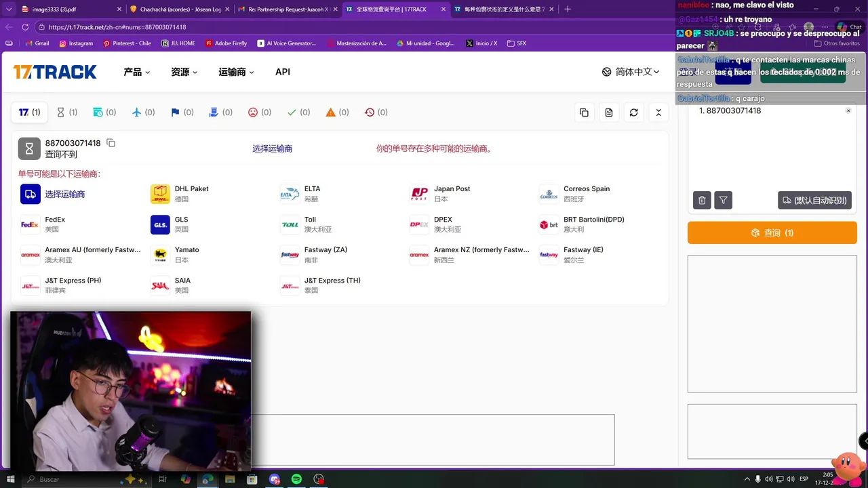
Task: Open a new browser tab
Action: point(568,9)
